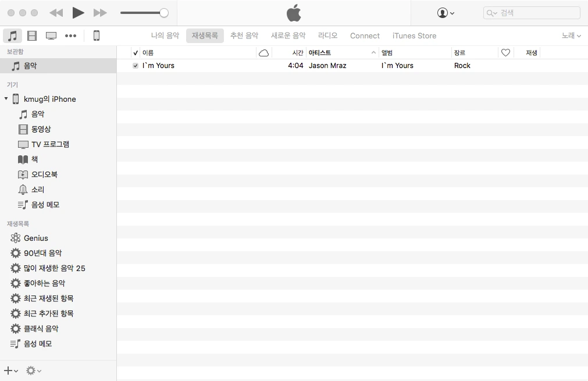Image resolution: width=588 pixels, height=381 pixels.
Task: Click the Rock genre cell
Action: tap(462, 66)
